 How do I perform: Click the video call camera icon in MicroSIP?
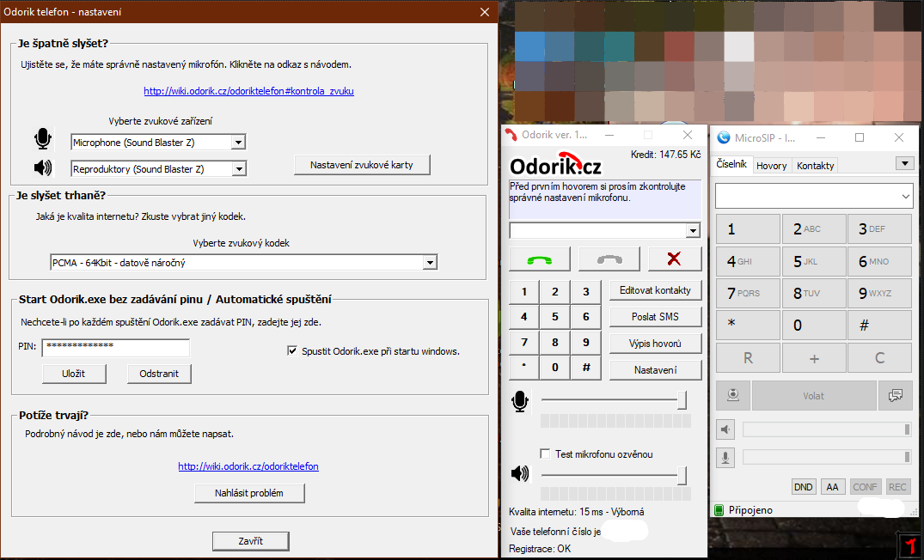point(733,396)
